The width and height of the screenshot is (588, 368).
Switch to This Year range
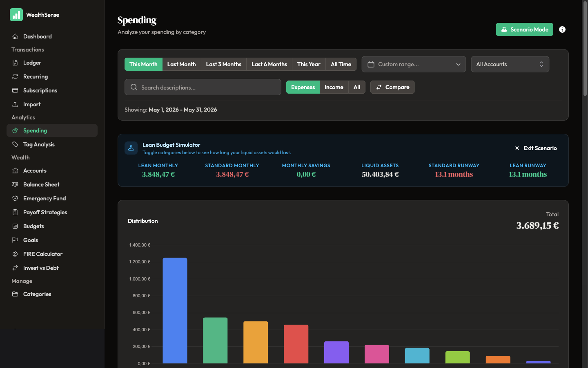pos(309,64)
